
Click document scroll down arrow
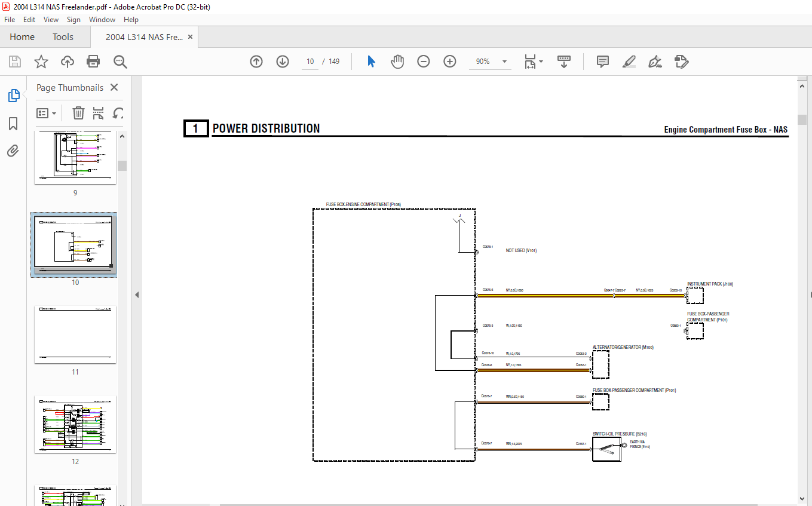pos(802,498)
